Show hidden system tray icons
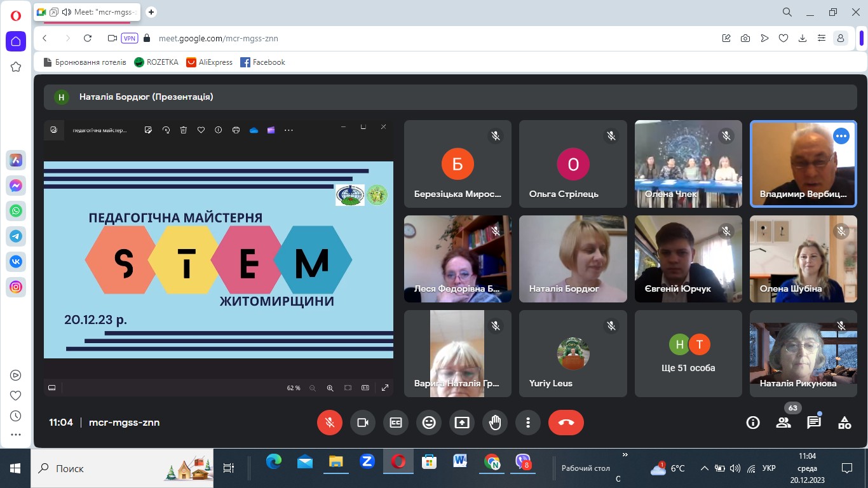868x488 pixels. 704,468
